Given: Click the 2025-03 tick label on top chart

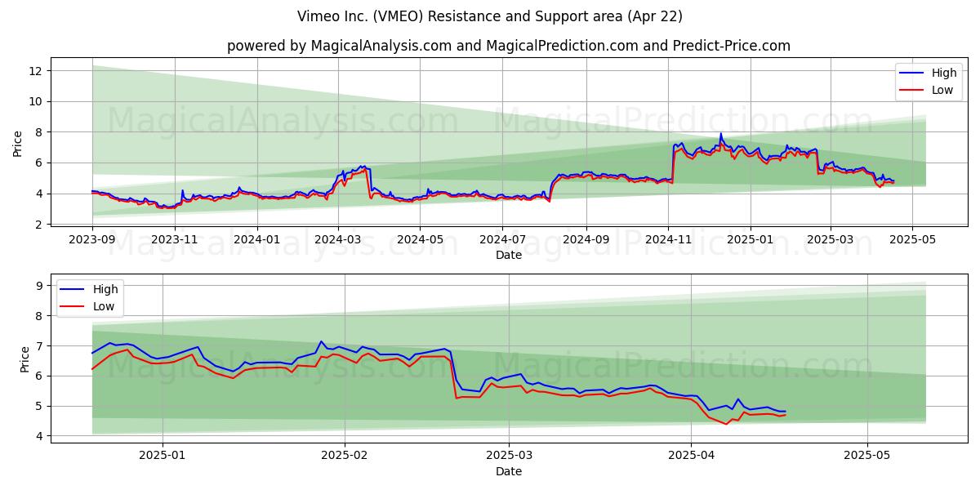Looking at the screenshot, I should coord(831,239).
